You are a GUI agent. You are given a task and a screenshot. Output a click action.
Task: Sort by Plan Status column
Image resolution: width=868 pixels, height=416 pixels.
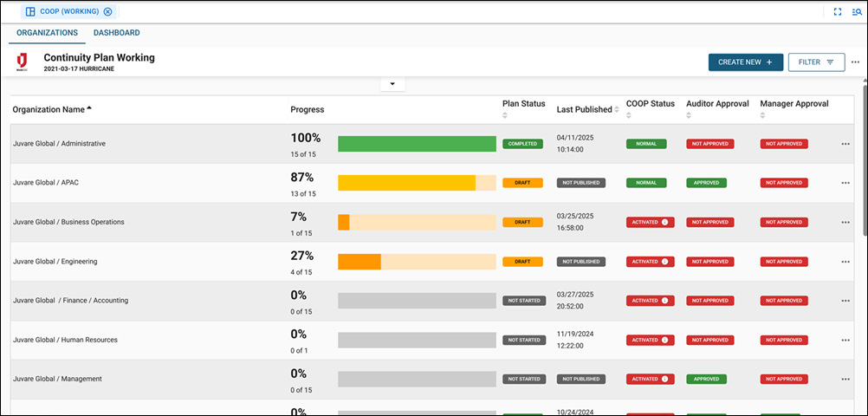coord(523,104)
